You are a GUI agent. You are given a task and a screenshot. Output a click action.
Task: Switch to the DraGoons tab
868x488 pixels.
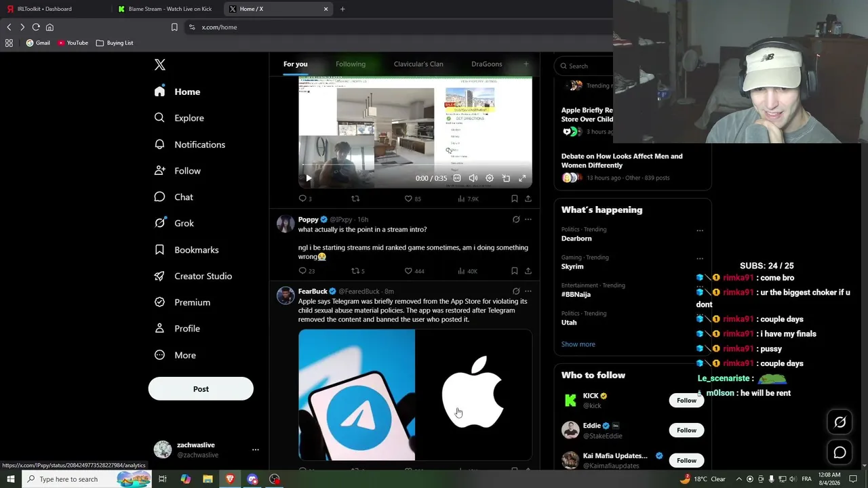487,64
